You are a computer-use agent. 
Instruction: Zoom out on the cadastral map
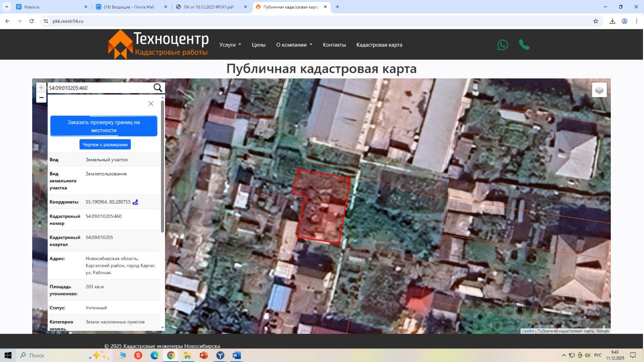click(x=41, y=98)
